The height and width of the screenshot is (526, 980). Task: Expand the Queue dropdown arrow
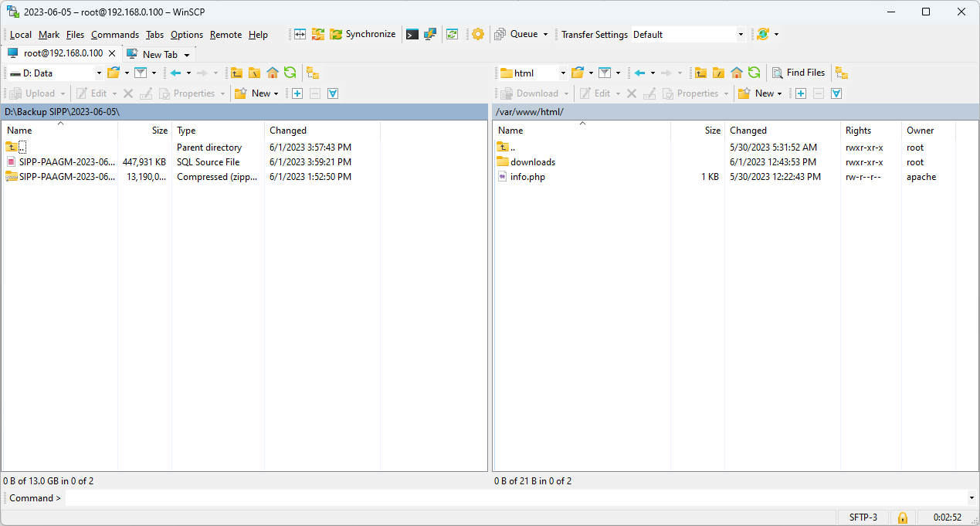click(546, 34)
